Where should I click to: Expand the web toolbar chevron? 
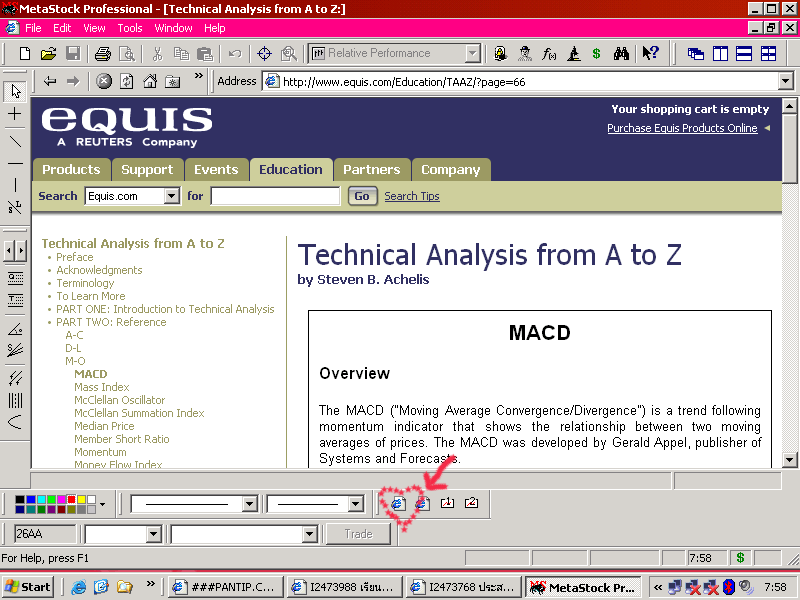(198, 76)
